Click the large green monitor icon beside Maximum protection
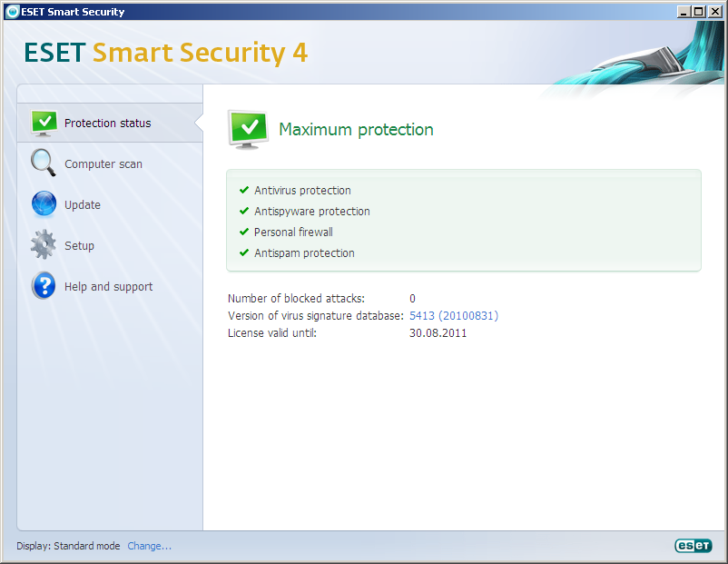This screenshot has height=564, width=728. [x=247, y=130]
